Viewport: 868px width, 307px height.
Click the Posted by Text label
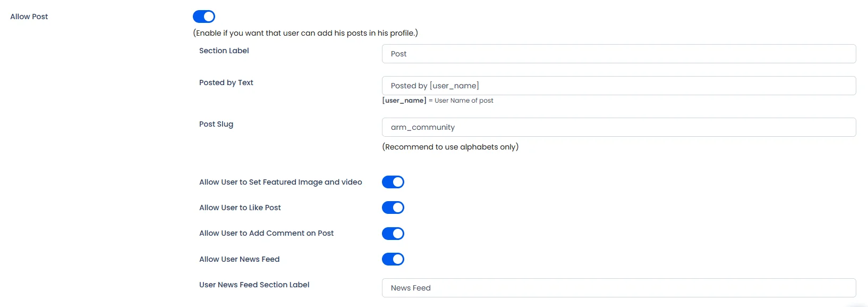226,82
